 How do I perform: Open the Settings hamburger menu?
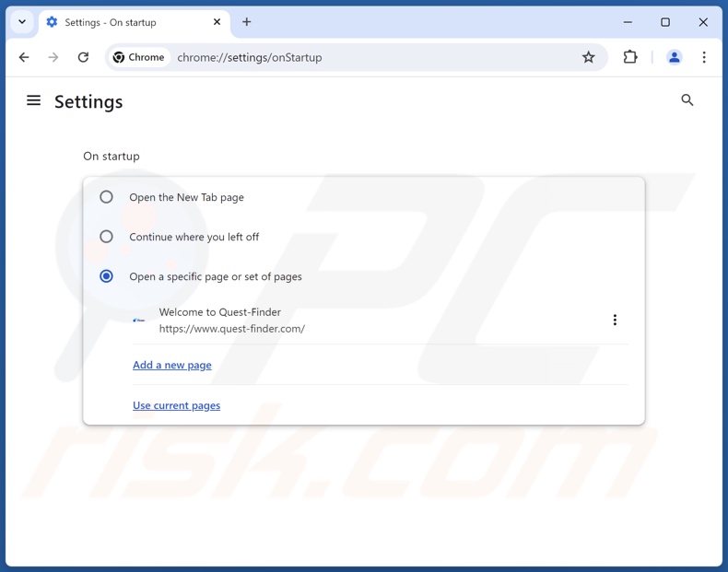click(x=34, y=100)
